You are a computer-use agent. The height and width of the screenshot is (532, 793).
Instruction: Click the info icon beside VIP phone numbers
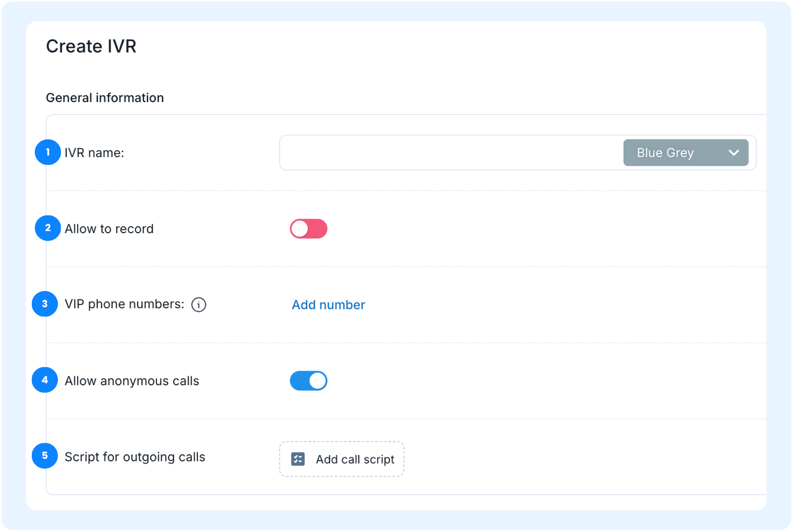[199, 305]
